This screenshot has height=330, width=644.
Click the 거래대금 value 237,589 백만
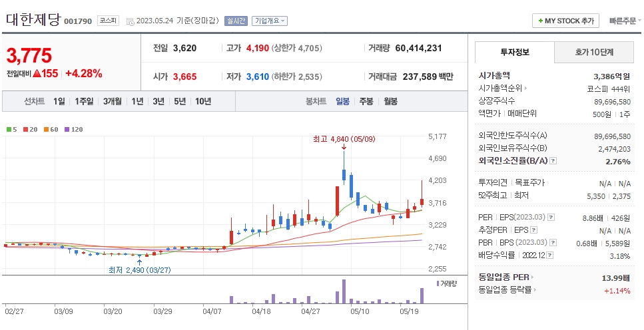[428, 77]
